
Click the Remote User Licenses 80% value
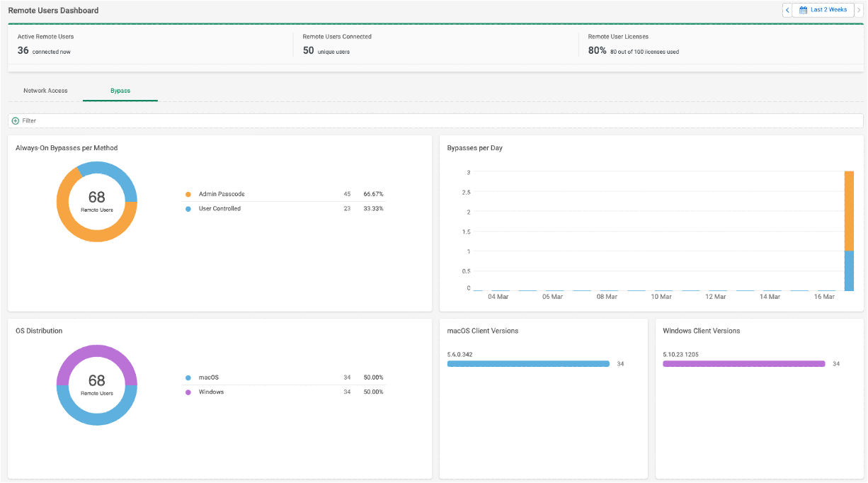pos(598,51)
